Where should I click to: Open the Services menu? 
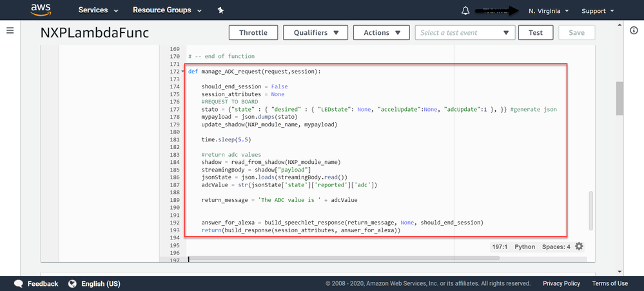tap(98, 10)
